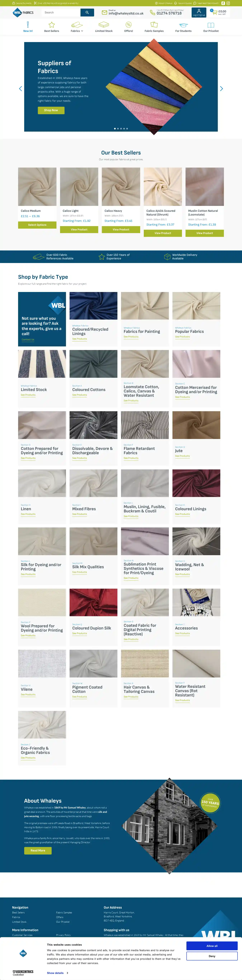Click the Shop Now button

[x=51, y=110]
